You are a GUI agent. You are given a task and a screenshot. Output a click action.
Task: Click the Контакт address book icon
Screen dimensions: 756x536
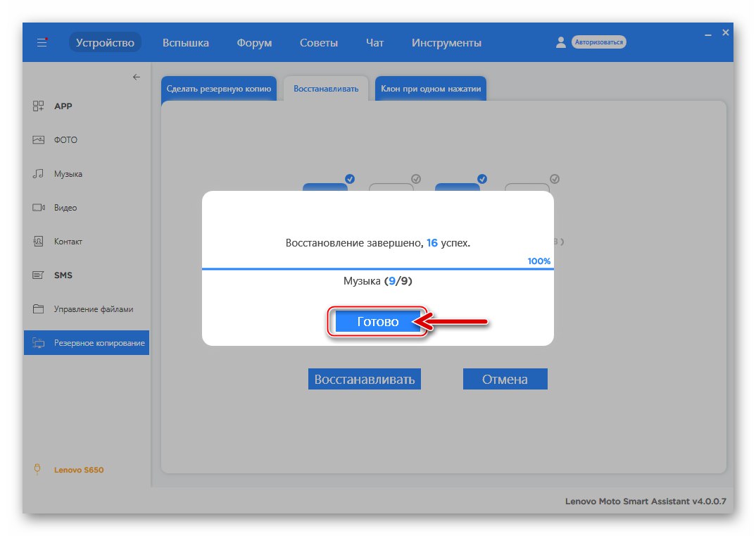[38, 241]
